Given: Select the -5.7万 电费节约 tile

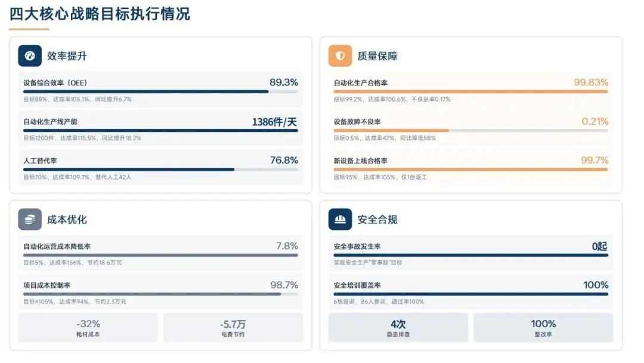Looking at the screenshot, I should [x=233, y=328].
